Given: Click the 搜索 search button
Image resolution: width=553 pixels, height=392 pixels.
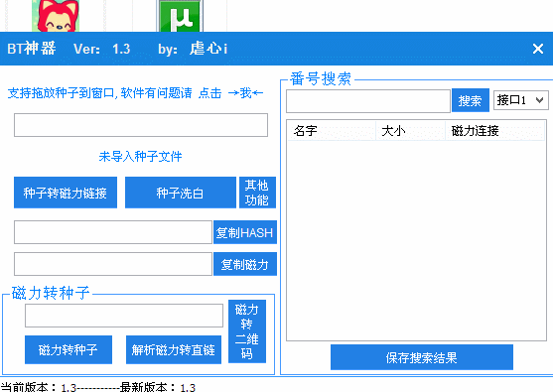Looking at the screenshot, I should (x=471, y=100).
